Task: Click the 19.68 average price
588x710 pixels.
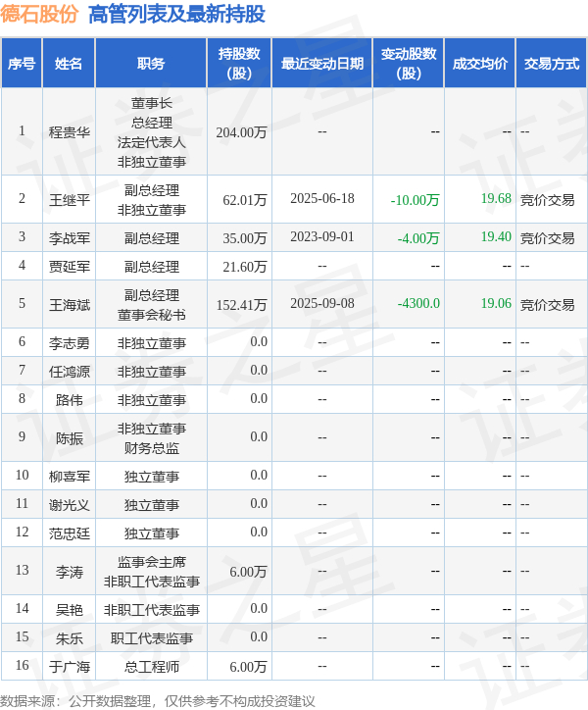Action: click(496, 198)
